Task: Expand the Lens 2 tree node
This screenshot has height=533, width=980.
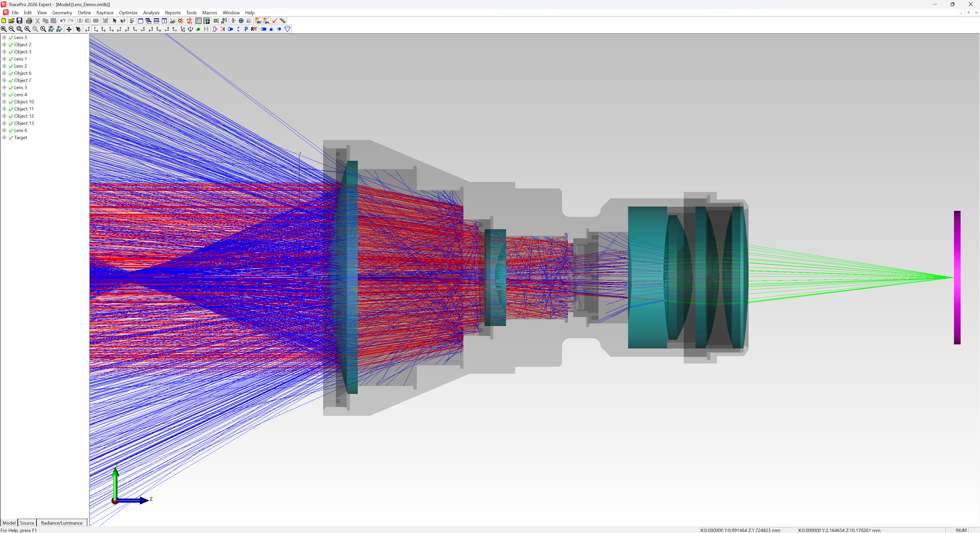Action: 4,66
